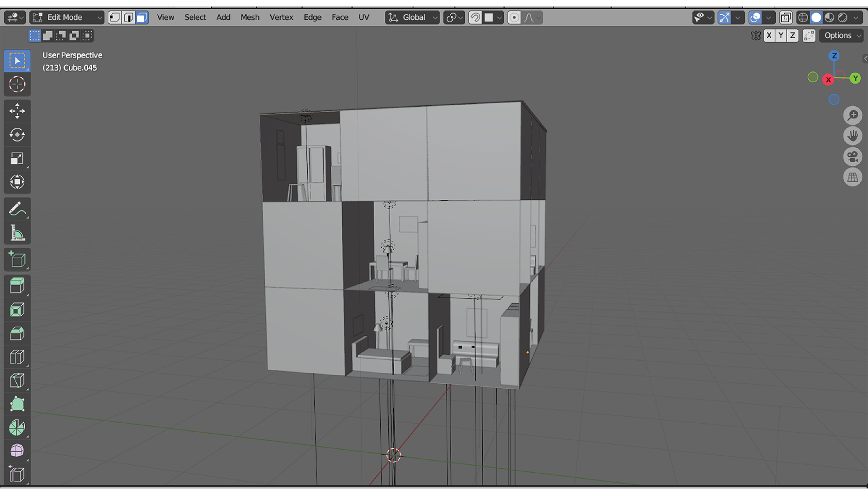Select the Move tool
Screen dimensions: 868x495
(17, 111)
